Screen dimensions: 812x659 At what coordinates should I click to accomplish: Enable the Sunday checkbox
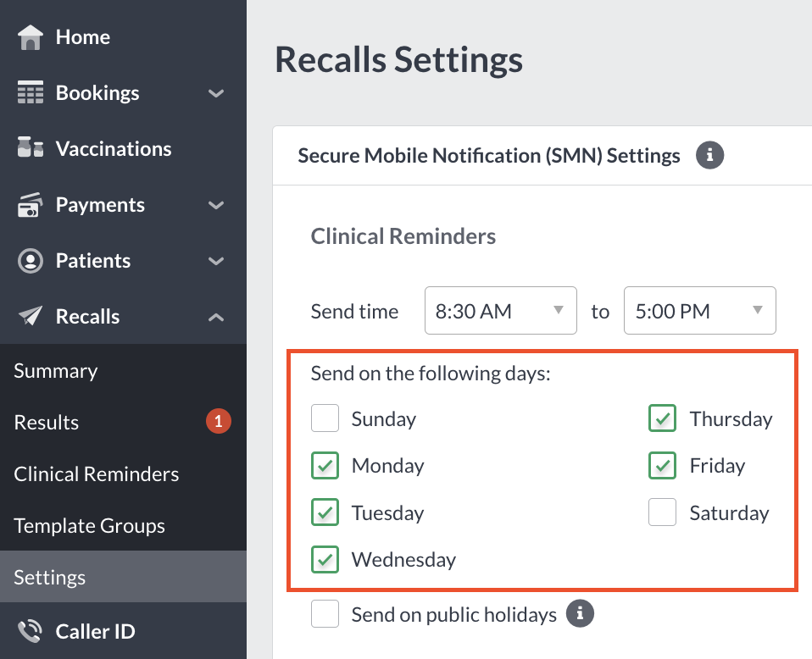[325, 418]
